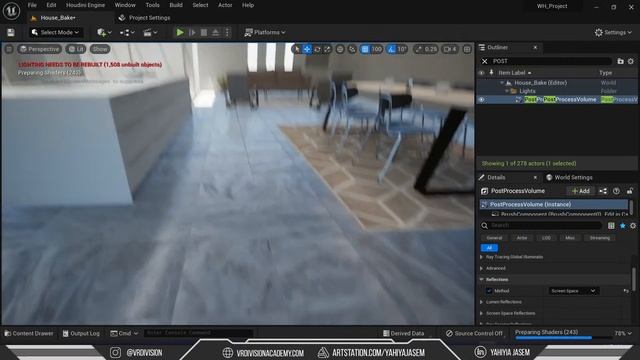Open the Settings dropdown at top right
Viewport: 640px width, 360px height.
pos(613,32)
